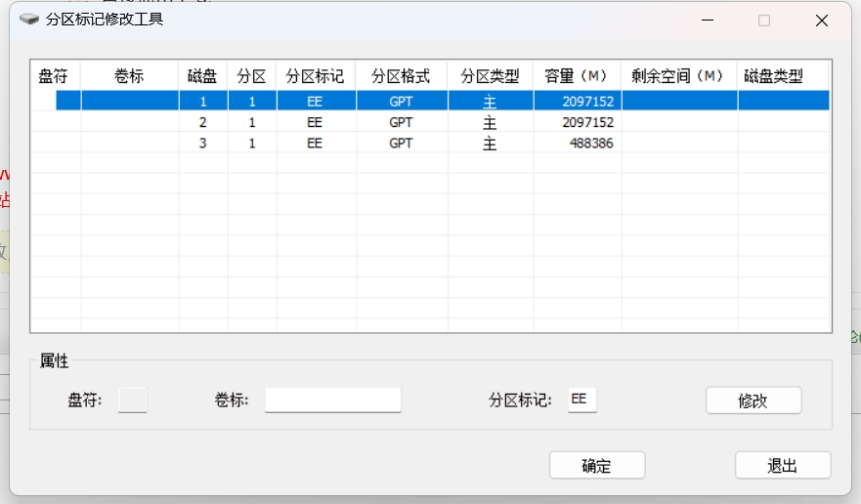Click the 分区类型 column header
Screen dimensions: 861x504
click(490, 76)
